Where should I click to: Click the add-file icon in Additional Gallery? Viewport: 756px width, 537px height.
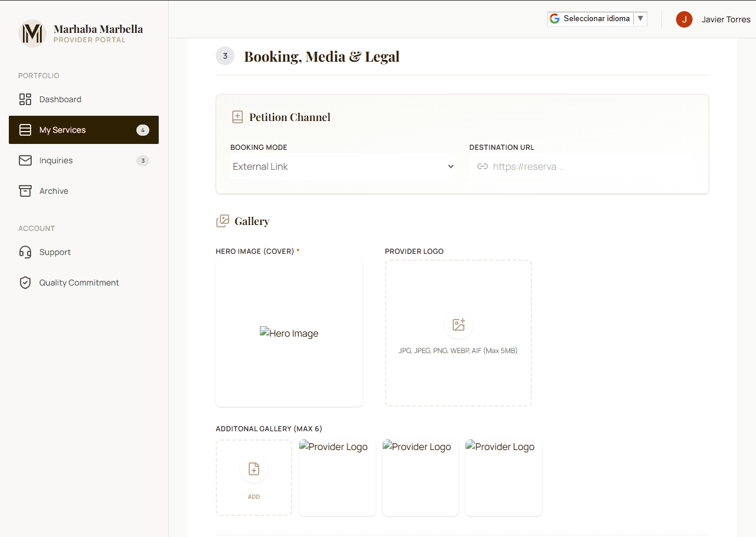click(254, 469)
